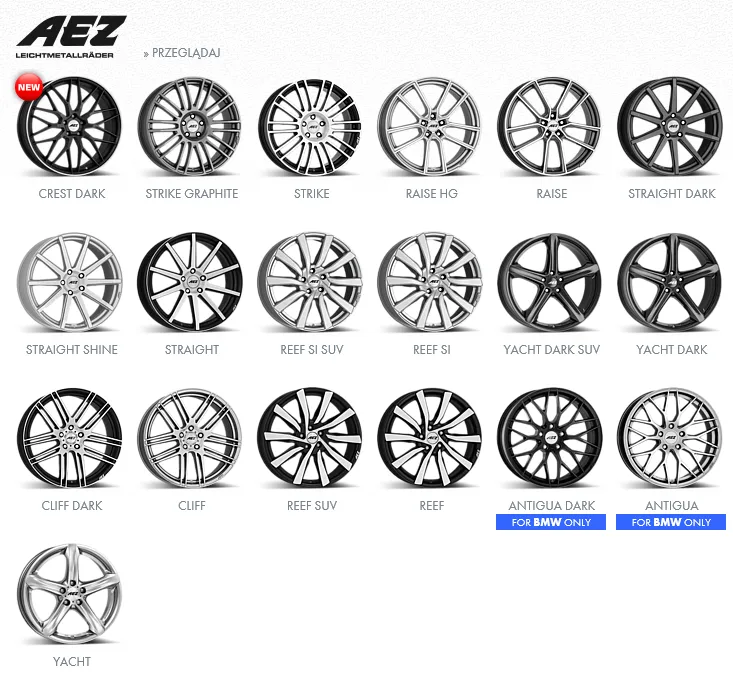The image size is (733, 678).
Task: Select the Yacht Dark wheel image
Action: click(670, 282)
